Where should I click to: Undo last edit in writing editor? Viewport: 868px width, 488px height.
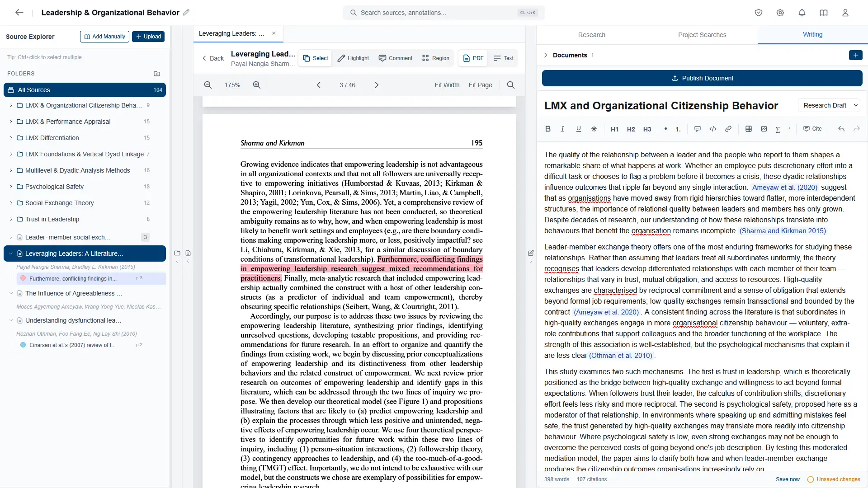coord(841,129)
